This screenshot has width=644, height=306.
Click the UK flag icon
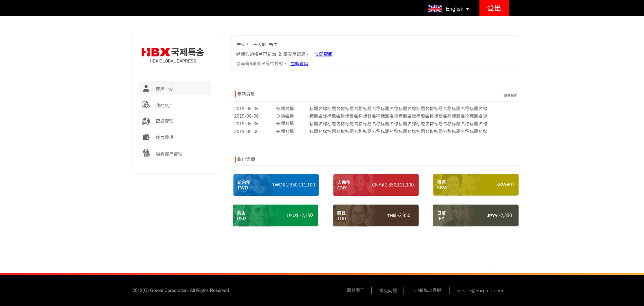click(435, 9)
